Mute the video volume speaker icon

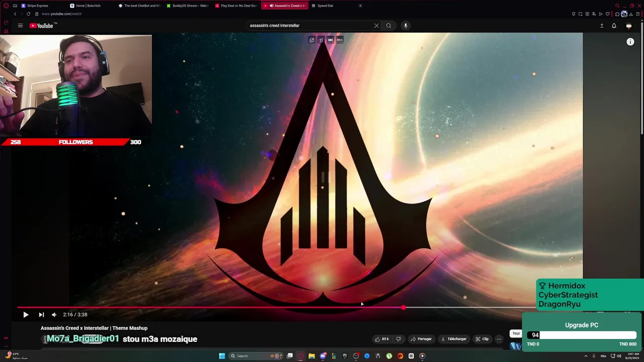tap(54, 315)
